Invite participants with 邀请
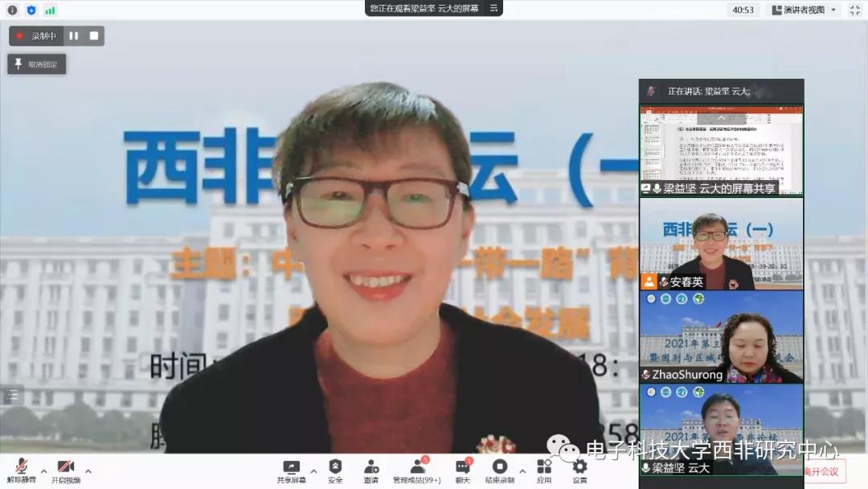Screen dimensions: 868x489 pyautogui.click(x=371, y=471)
